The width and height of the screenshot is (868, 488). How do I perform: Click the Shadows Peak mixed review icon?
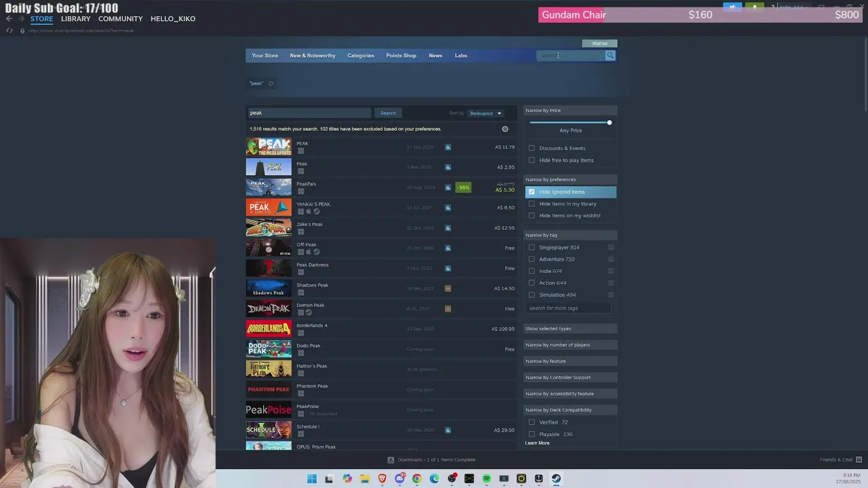point(448,289)
